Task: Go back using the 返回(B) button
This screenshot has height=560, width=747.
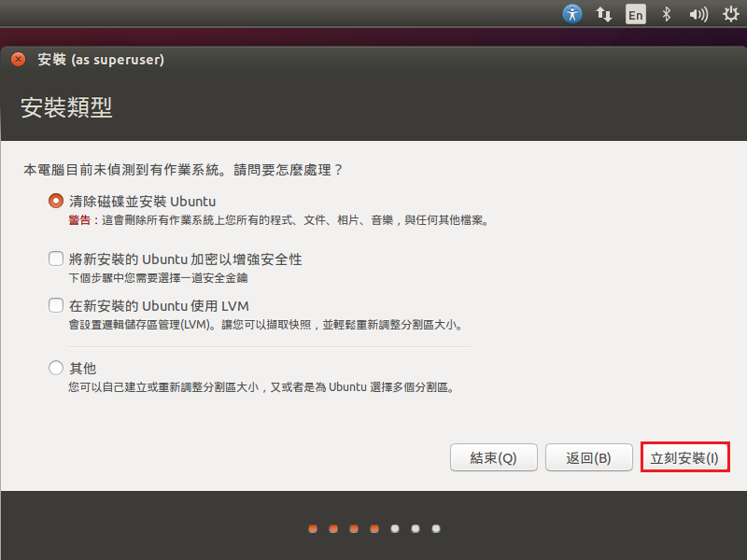Action: [x=588, y=458]
